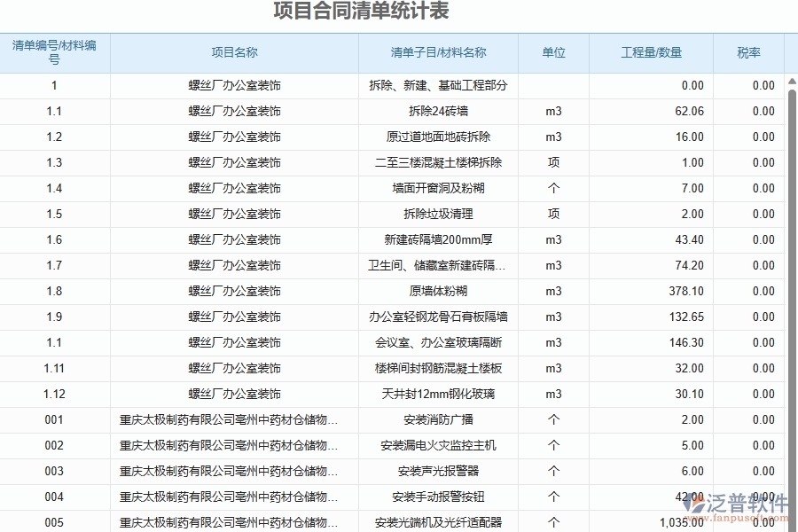Click the 安装消防广播 row
The height and width of the screenshot is (532, 798).
(437, 420)
